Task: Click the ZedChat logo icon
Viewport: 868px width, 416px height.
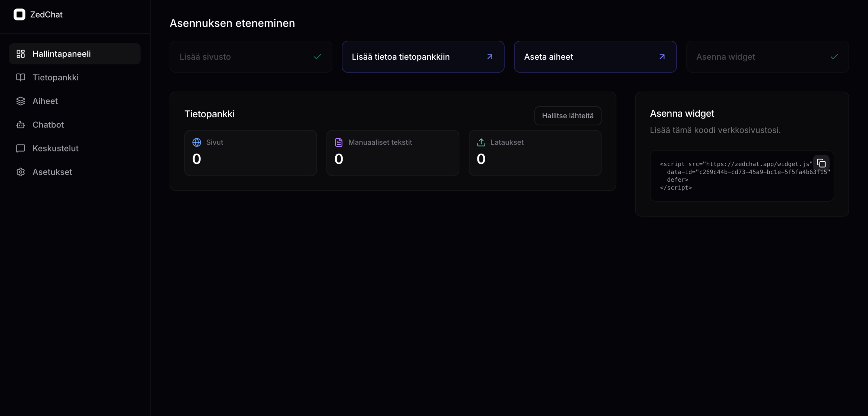Action: 19,15
